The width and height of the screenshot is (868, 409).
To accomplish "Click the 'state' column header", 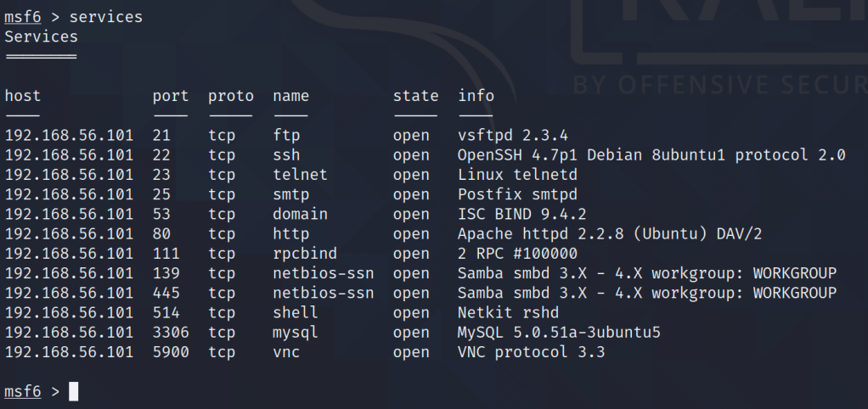I will click(415, 96).
